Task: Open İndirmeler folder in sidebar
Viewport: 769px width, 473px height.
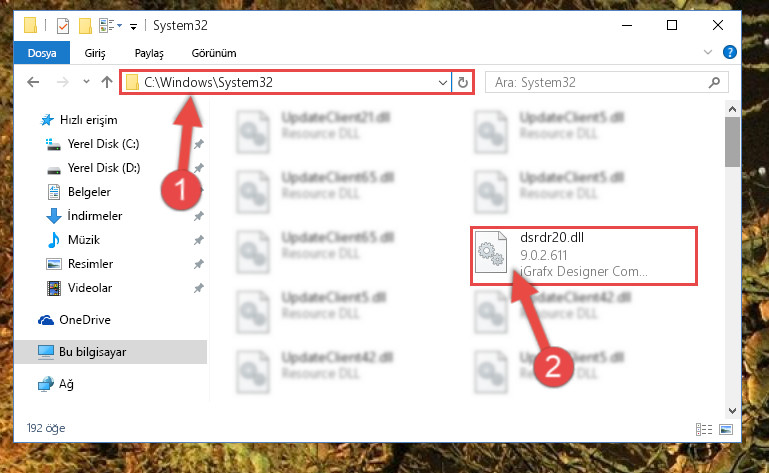Action: pos(95,216)
